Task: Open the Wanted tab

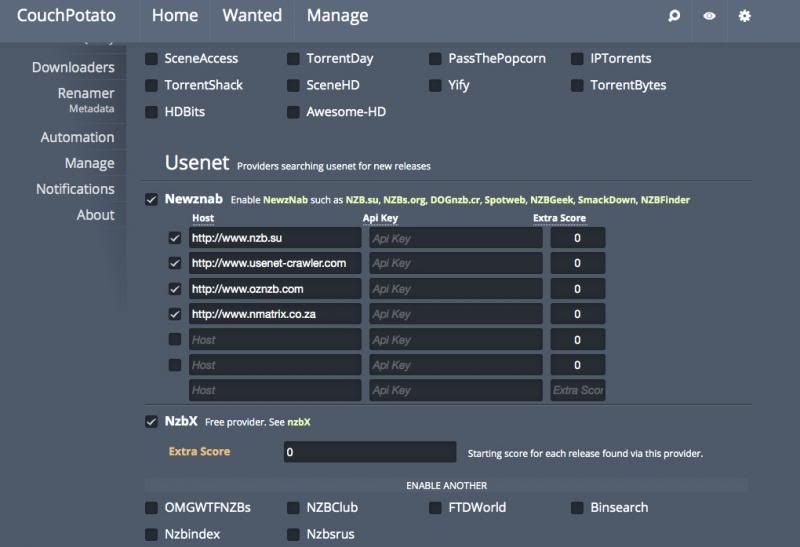Action: click(x=252, y=16)
